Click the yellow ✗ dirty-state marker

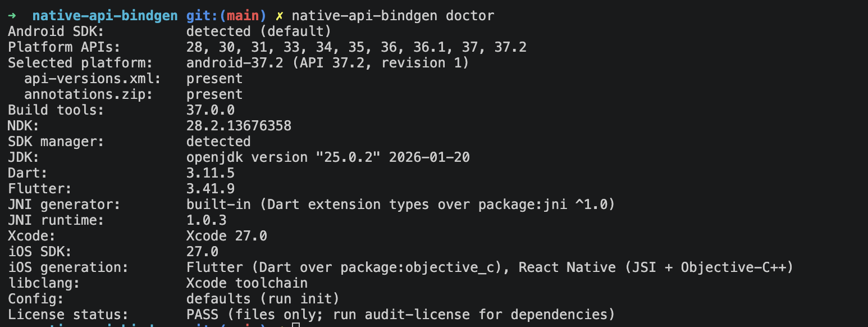[280, 16]
